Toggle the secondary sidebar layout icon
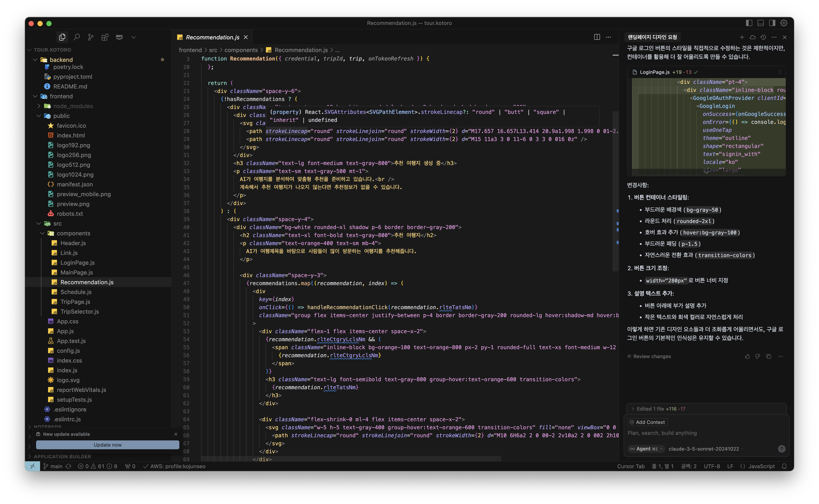This screenshot has width=819, height=504. click(x=772, y=23)
